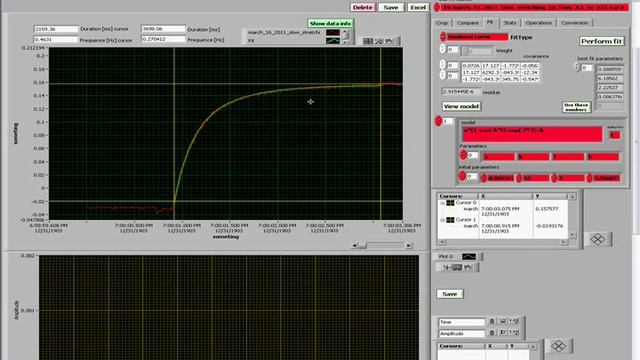Click Plot 0 legend line sample
Viewport: 640px width, 360px height.
coord(469,256)
